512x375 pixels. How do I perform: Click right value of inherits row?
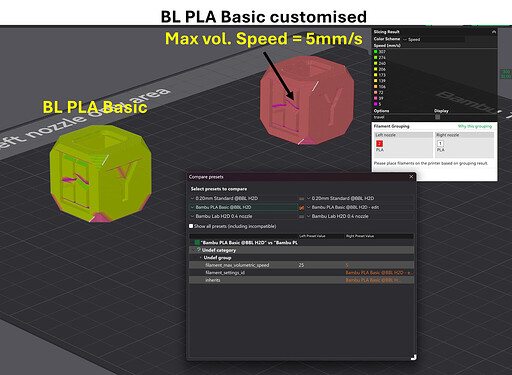coord(372,280)
